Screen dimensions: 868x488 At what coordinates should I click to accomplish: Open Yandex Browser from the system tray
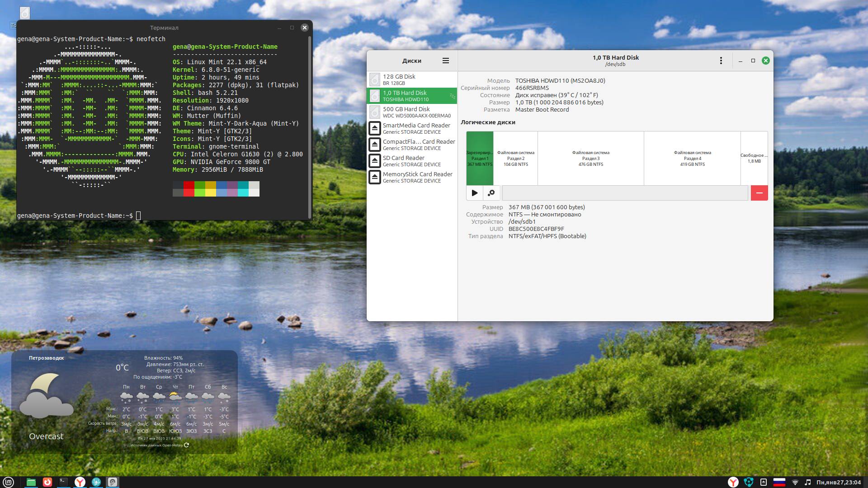(x=733, y=482)
